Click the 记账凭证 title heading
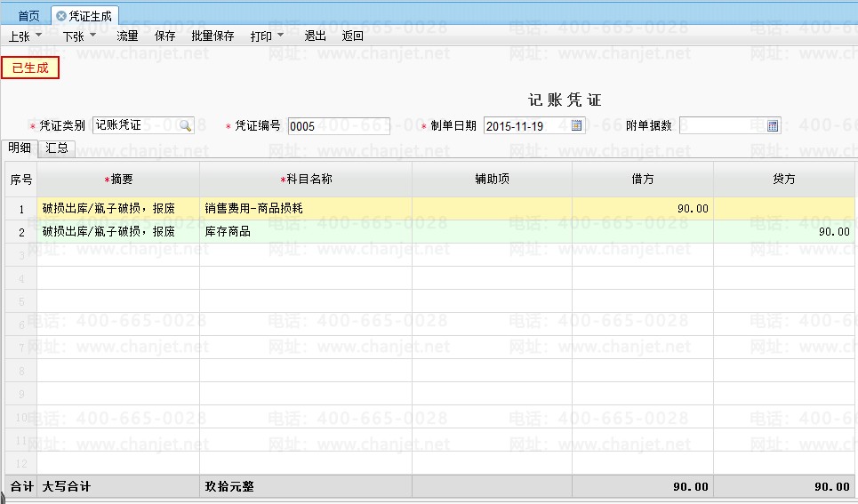 coord(565,100)
